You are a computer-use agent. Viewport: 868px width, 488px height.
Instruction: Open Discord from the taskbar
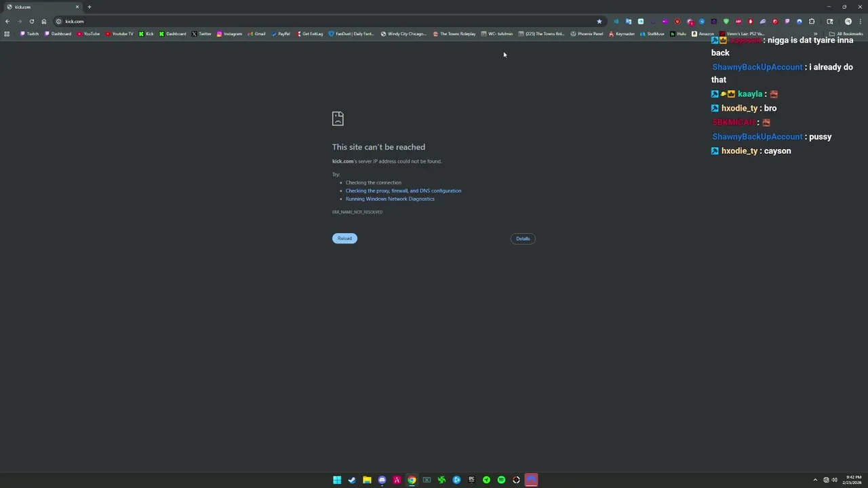[382, 480]
